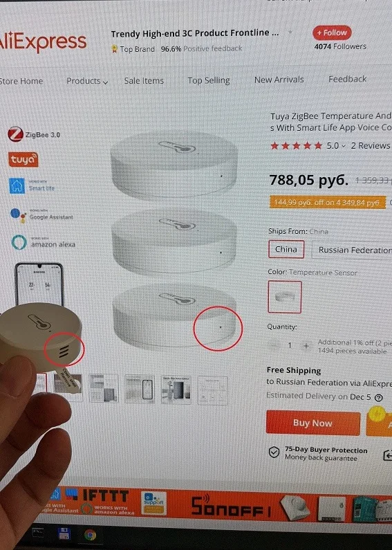Expand the store name dropdown arrow
The image size is (392, 550).
pos(290,33)
